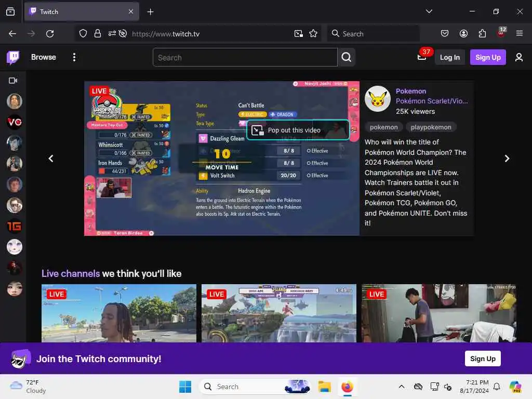Open the Firefox hamburger application menu
This screenshot has height=399, width=532.
pyautogui.click(x=520, y=33)
